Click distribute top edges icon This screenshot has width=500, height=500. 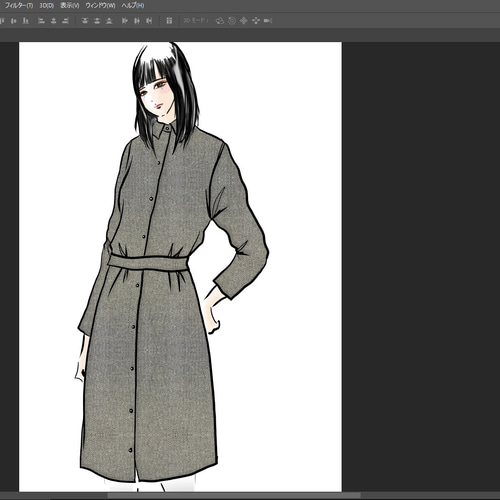coord(85,21)
